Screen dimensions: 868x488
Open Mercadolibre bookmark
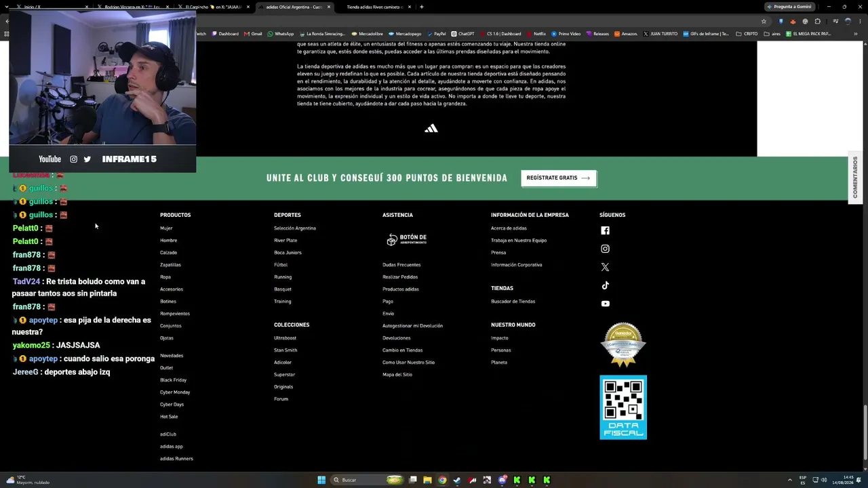click(367, 34)
